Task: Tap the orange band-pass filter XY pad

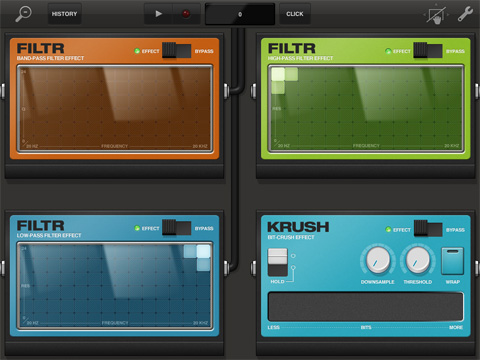Action: 115,109
